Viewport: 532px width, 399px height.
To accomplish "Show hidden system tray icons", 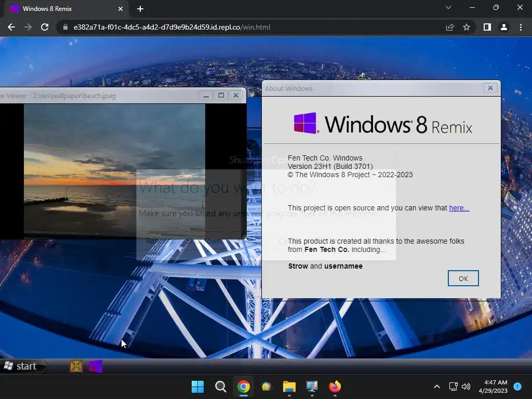I will click(x=437, y=387).
